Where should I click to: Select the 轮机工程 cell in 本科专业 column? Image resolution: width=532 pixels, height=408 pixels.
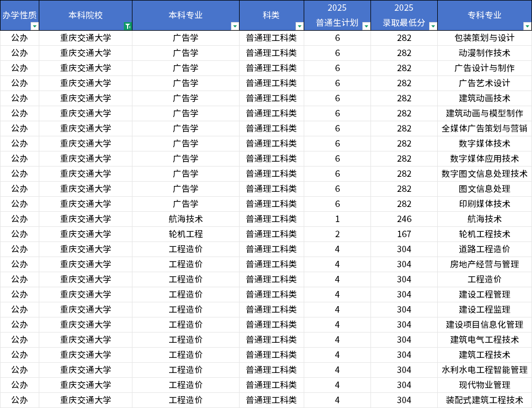pos(185,234)
